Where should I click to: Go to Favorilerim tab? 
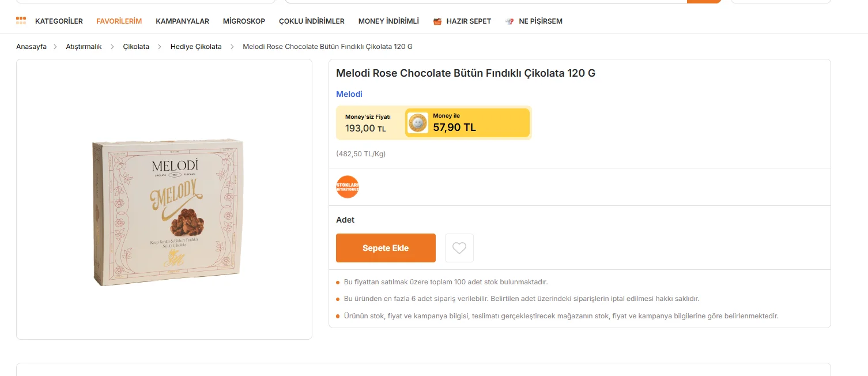pyautogui.click(x=119, y=21)
